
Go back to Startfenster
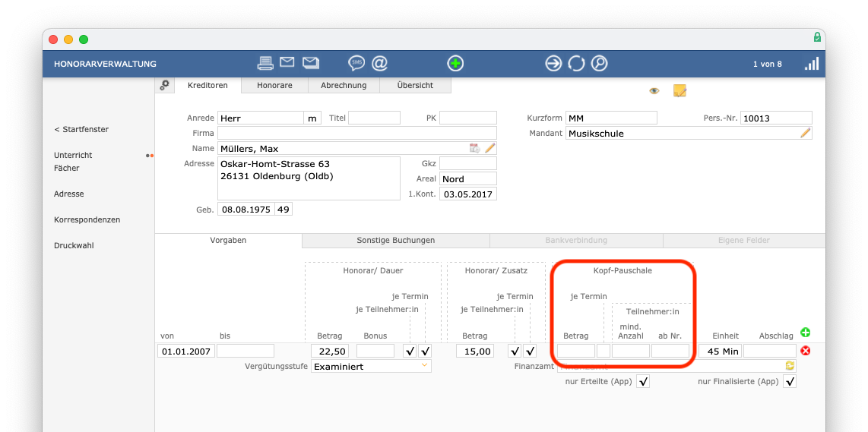[x=81, y=129]
